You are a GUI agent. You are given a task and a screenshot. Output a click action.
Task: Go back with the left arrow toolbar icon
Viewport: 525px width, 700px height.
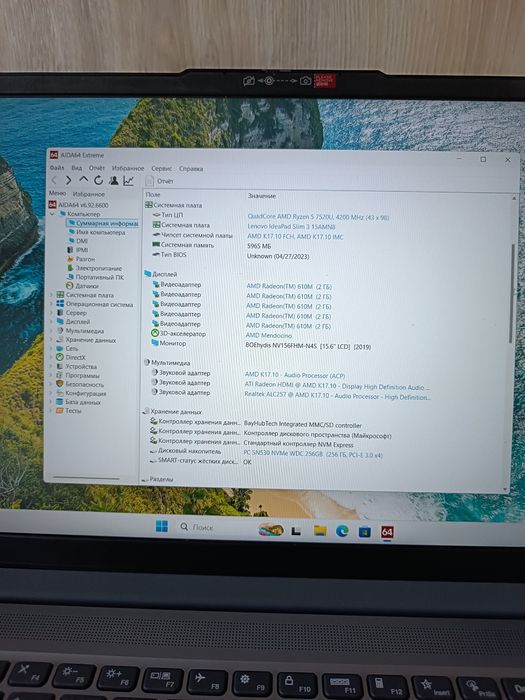pos(54,180)
